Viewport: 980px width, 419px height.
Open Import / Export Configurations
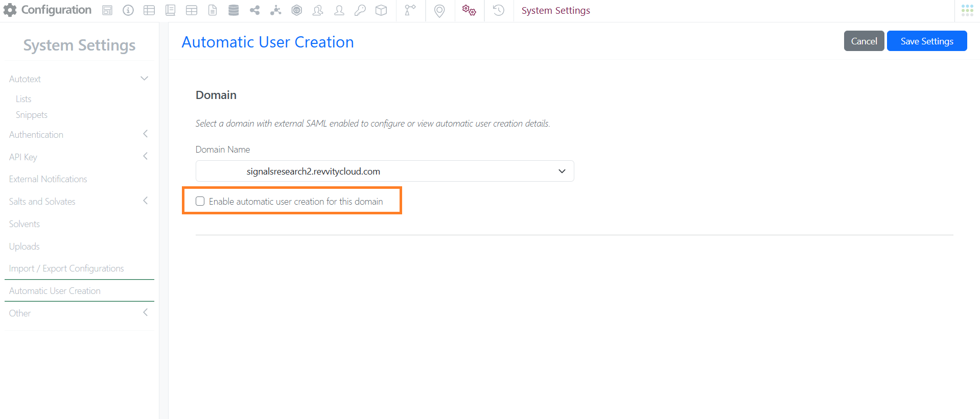[66, 268]
